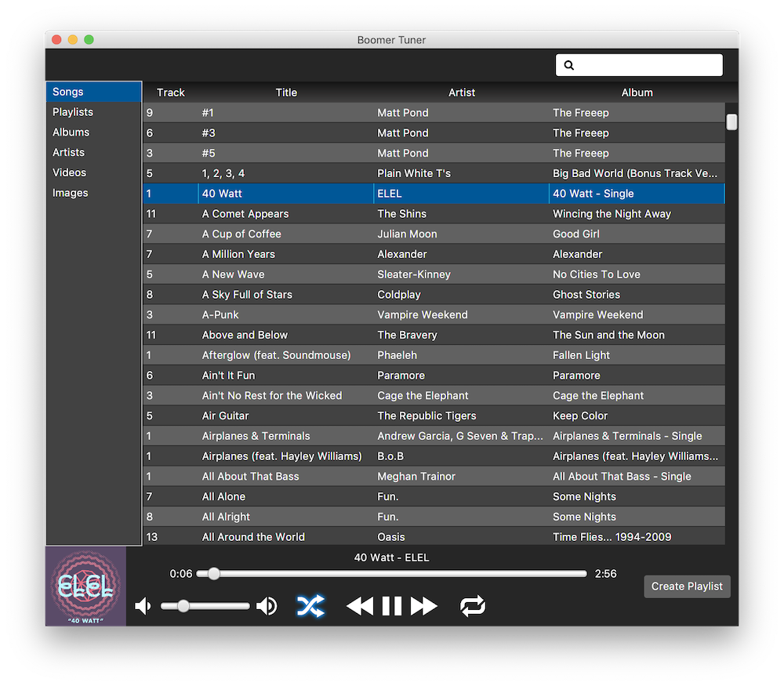Open Albums in the sidebar
Screen dimensions: 784x686
tap(93, 132)
